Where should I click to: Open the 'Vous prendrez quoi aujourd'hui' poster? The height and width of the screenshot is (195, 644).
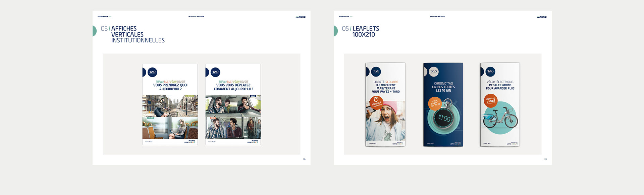tap(170, 104)
